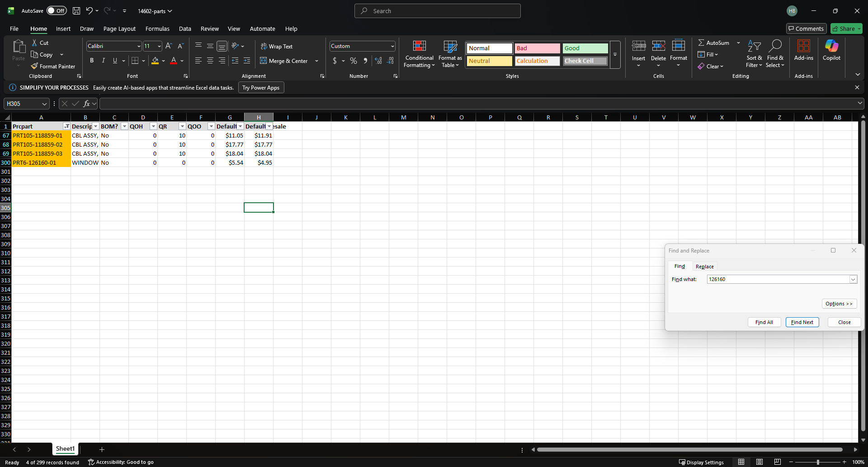Open the Page Layout ribbon tab

[x=119, y=29]
